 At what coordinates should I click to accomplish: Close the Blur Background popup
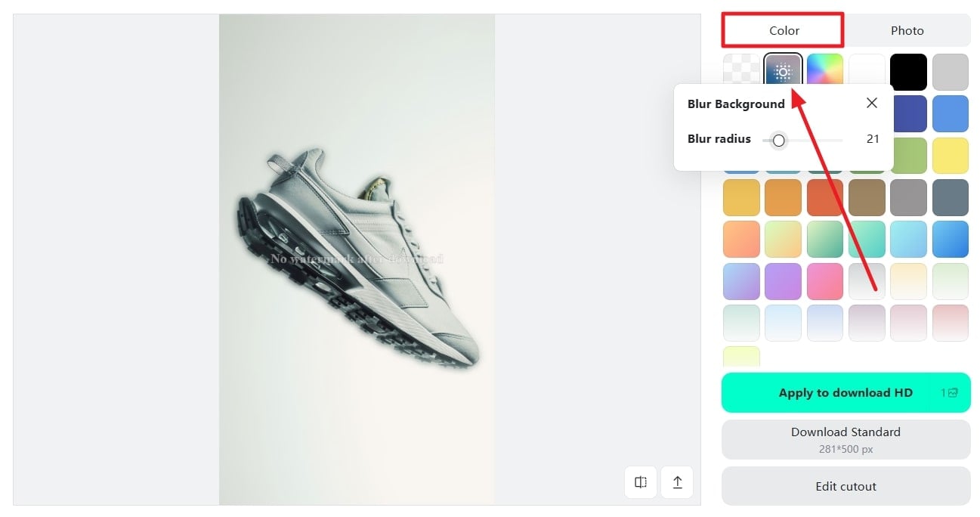(x=872, y=103)
